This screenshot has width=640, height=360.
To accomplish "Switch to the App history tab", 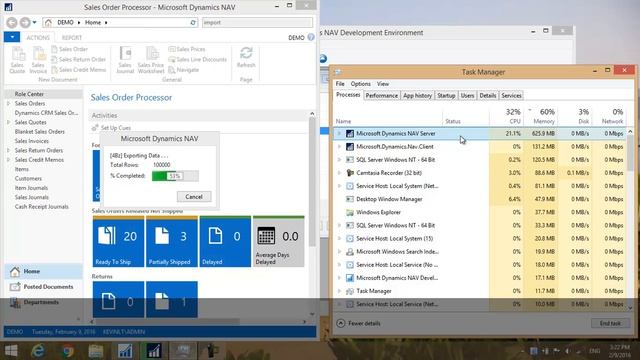I will point(417,96).
